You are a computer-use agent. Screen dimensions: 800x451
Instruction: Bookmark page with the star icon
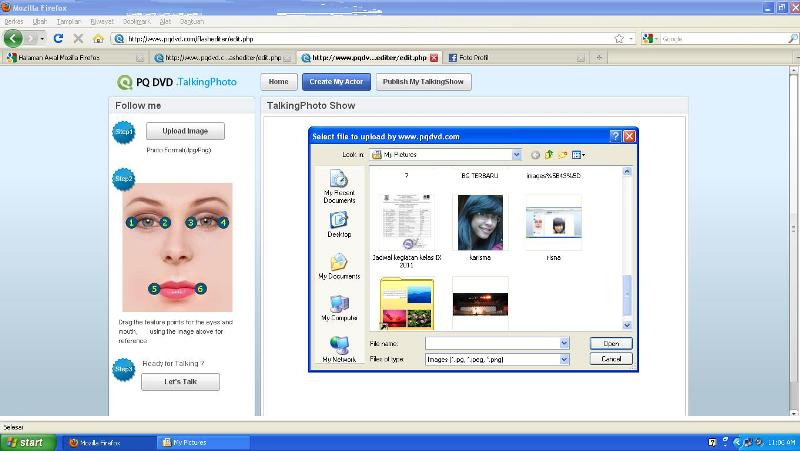point(620,38)
